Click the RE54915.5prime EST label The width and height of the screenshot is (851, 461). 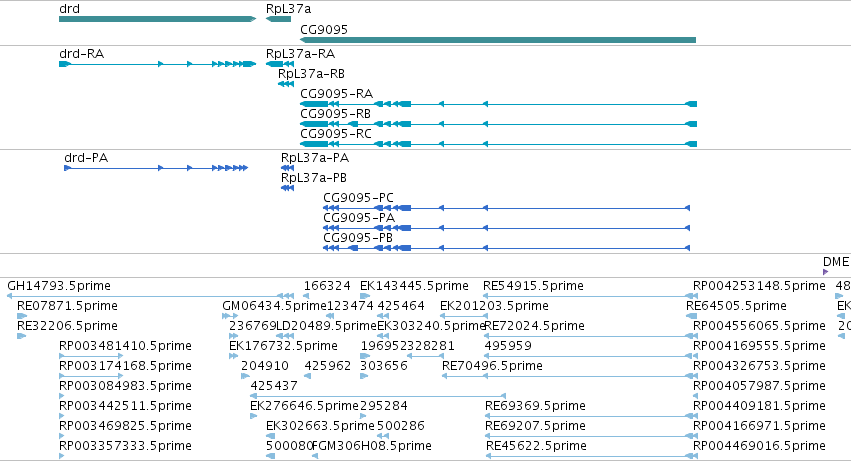pos(534,286)
